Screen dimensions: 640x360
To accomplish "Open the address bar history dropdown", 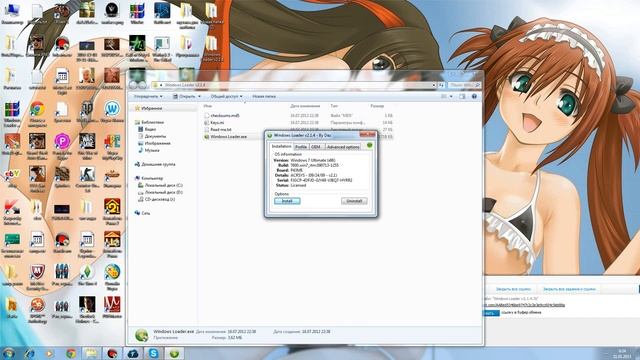I will [x=433, y=85].
